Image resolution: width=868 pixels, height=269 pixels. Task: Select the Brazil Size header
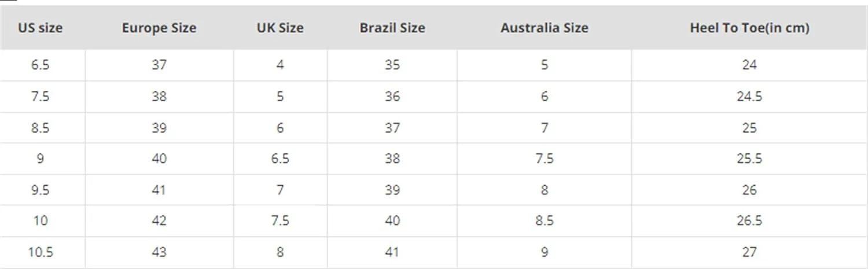(392, 28)
